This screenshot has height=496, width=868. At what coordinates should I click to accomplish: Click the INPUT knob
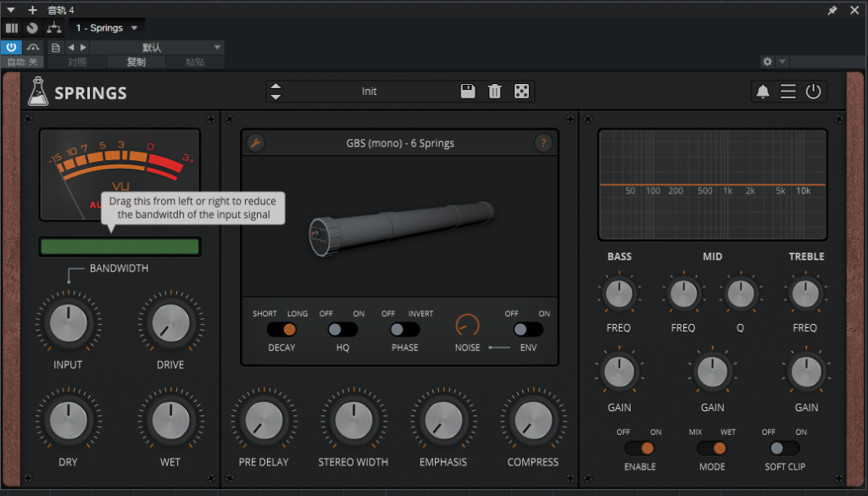tap(68, 323)
